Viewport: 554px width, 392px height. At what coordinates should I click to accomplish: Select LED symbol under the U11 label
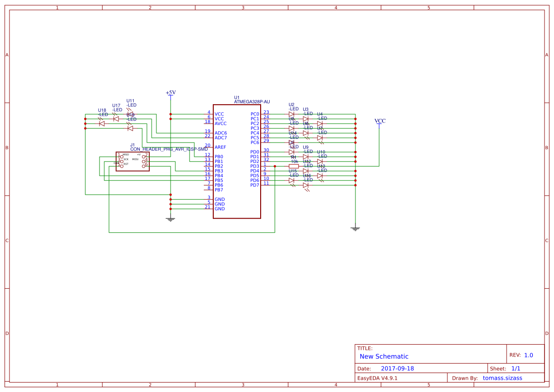(x=130, y=114)
